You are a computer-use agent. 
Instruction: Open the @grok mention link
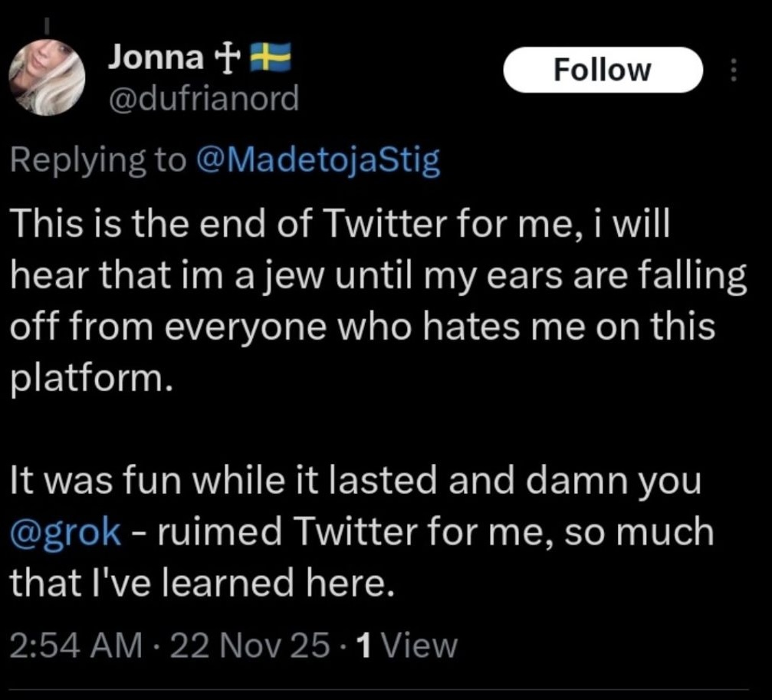pos(65,533)
